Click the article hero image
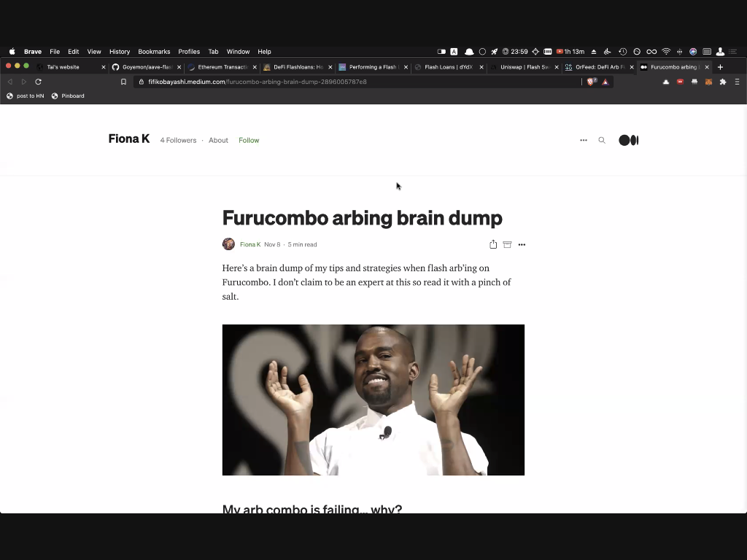Image resolution: width=747 pixels, height=560 pixels. click(x=373, y=400)
